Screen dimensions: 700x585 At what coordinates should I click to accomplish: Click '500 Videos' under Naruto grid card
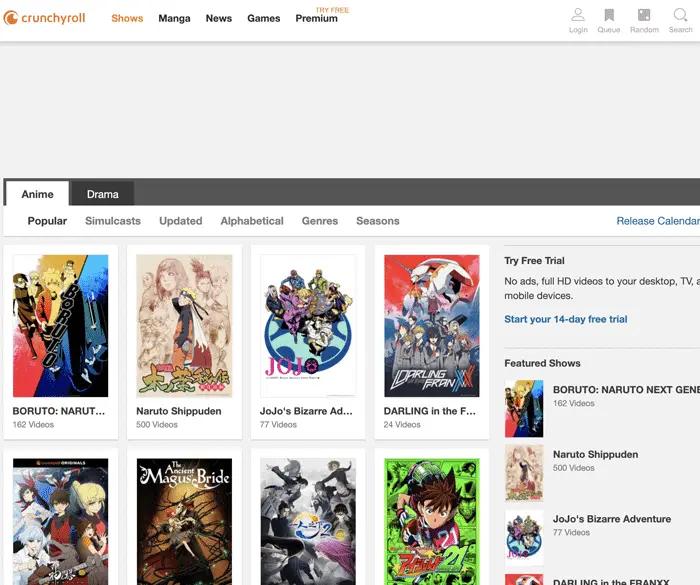coord(157,425)
